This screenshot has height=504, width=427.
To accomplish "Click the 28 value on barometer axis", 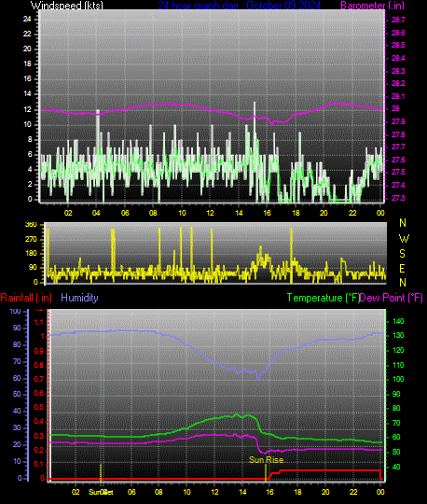I will click(x=395, y=108).
